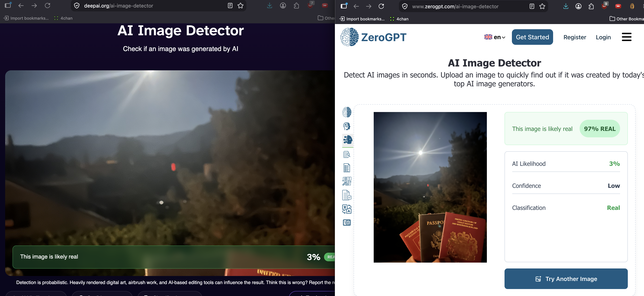Select the AI head chat sidebar icon
Screen dimensions: 644x296
[347, 126]
